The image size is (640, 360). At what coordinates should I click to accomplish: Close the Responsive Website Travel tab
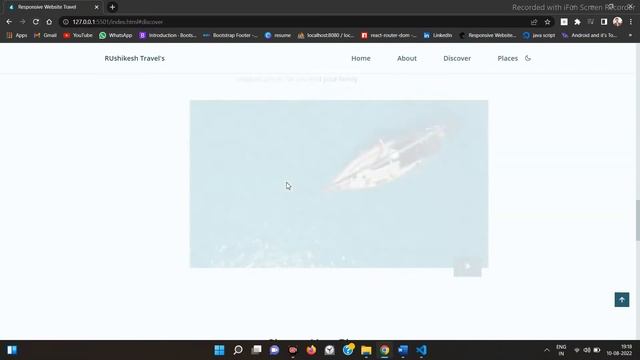coord(96,7)
